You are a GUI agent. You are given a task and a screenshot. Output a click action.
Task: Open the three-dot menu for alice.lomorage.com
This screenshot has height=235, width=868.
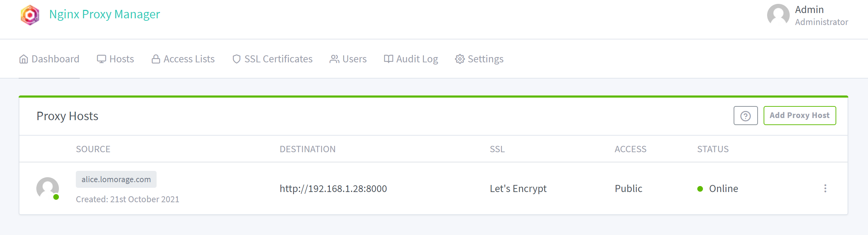point(825,188)
